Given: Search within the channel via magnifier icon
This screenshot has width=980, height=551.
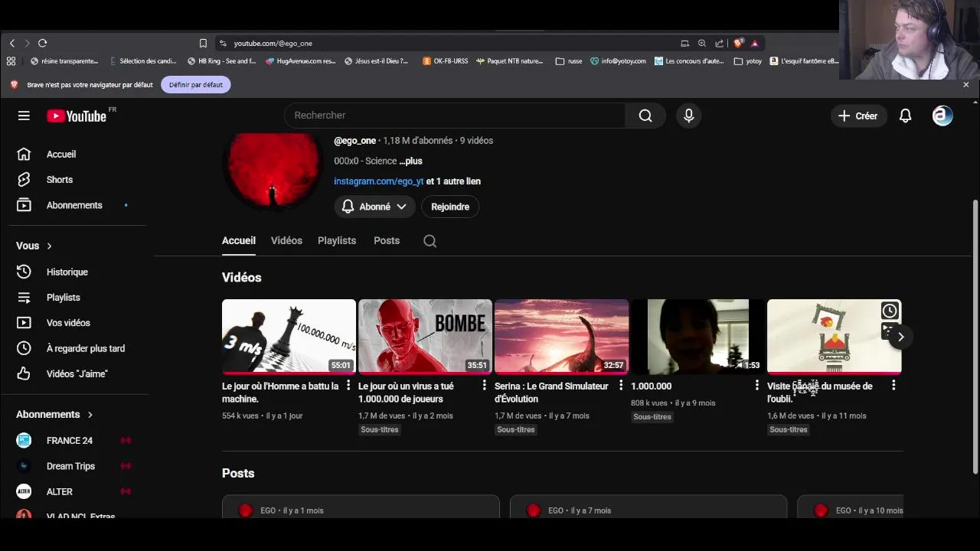Looking at the screenshot, I should click(430, 241).
